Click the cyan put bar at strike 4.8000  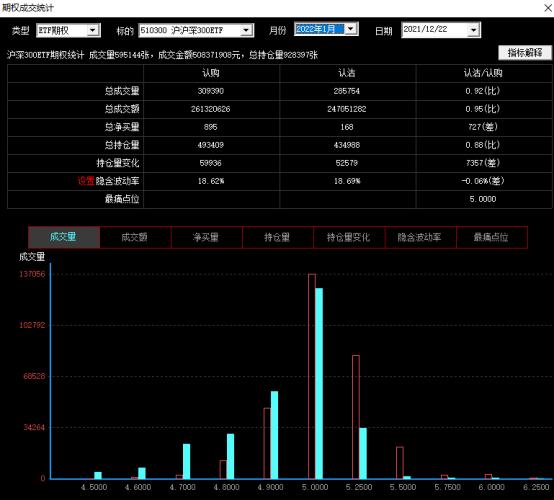(x=230, y=456)
